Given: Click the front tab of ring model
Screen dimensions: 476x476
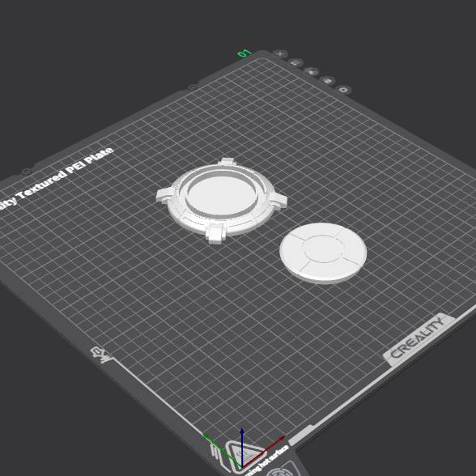Looking at the screenshot, I should [216, 235].
